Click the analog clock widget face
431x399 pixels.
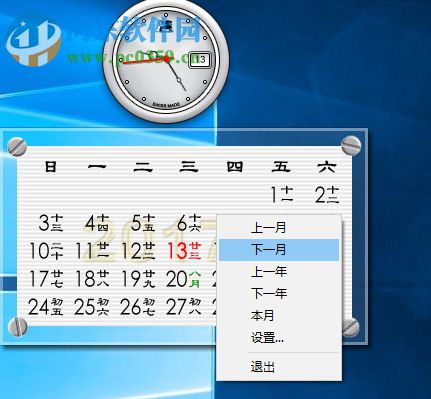[166, 61]
